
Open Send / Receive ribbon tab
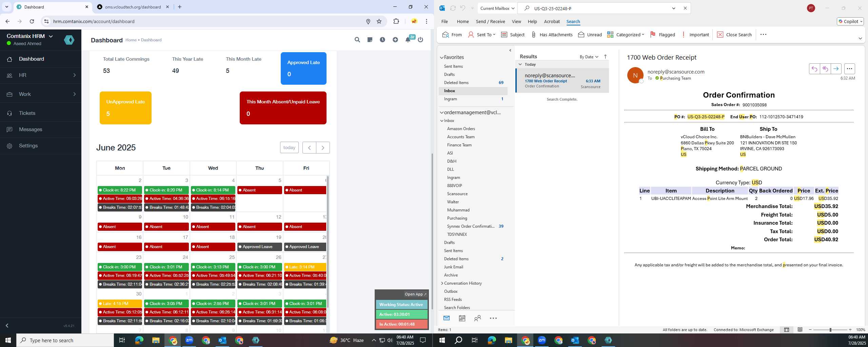click(490, 21)
